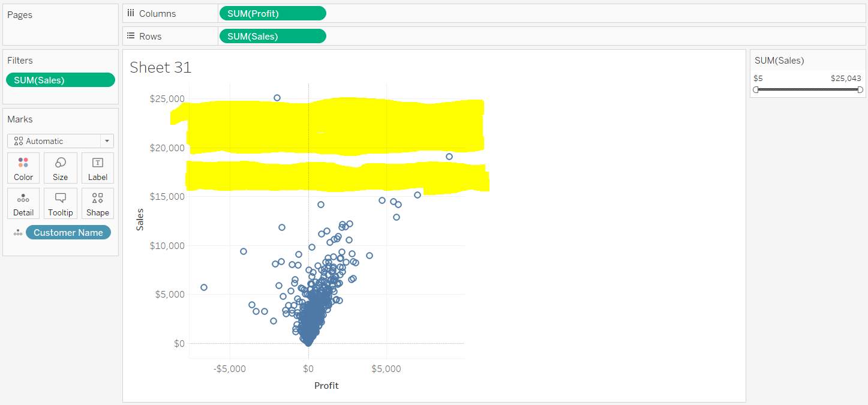The height and width of the screenshot is (405, 868).
Task: Click the Sheet 31 title
Action: point(160,67)
